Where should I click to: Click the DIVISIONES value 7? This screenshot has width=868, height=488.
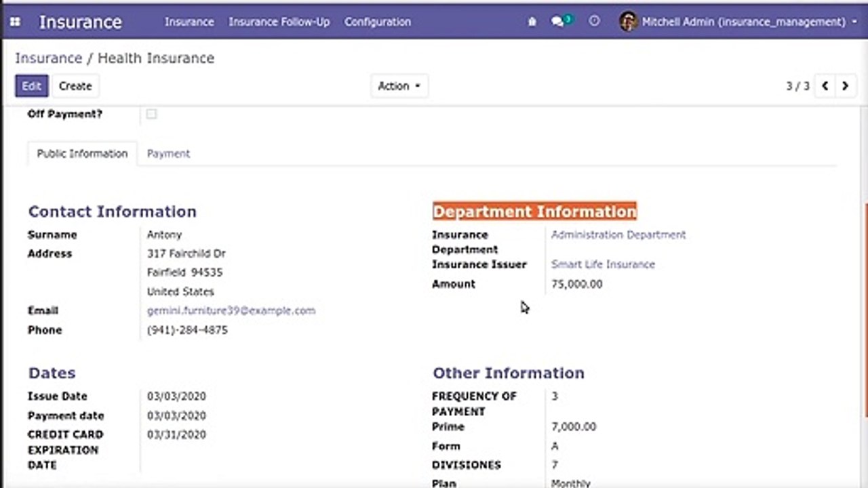click(x=555, y=465)
